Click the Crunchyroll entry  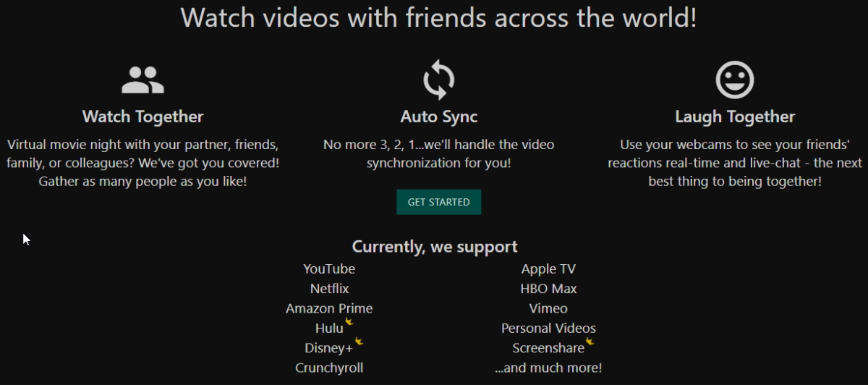[329, 368]
